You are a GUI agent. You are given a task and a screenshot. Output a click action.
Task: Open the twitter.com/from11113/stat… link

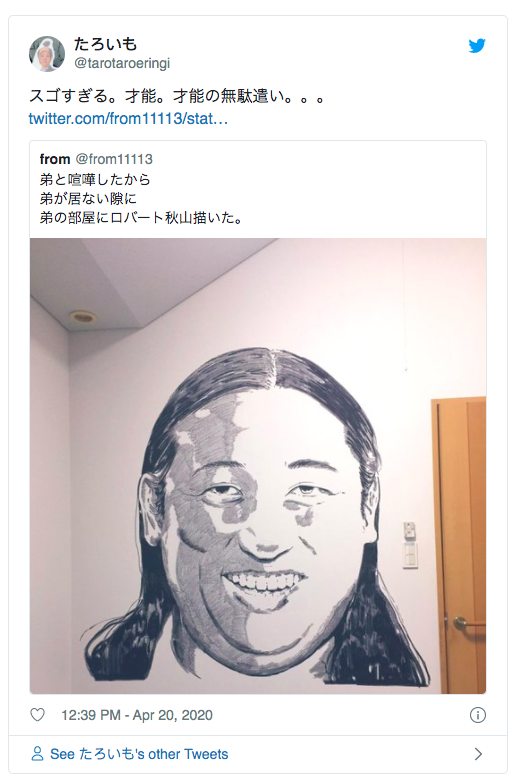(128, 119)
